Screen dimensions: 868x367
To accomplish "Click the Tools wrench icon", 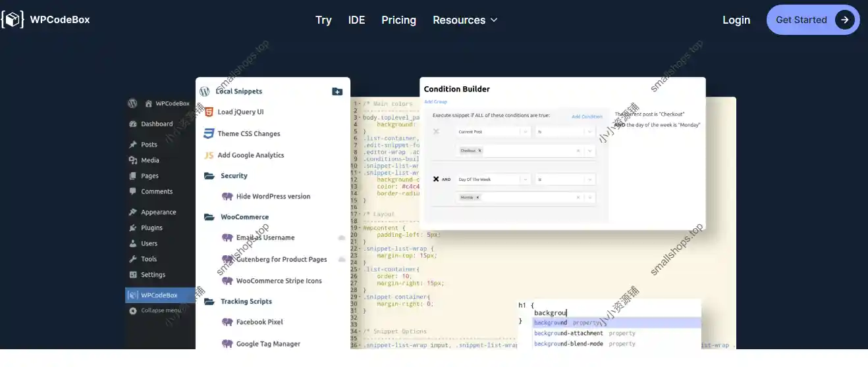I will (x=133, y=259).
